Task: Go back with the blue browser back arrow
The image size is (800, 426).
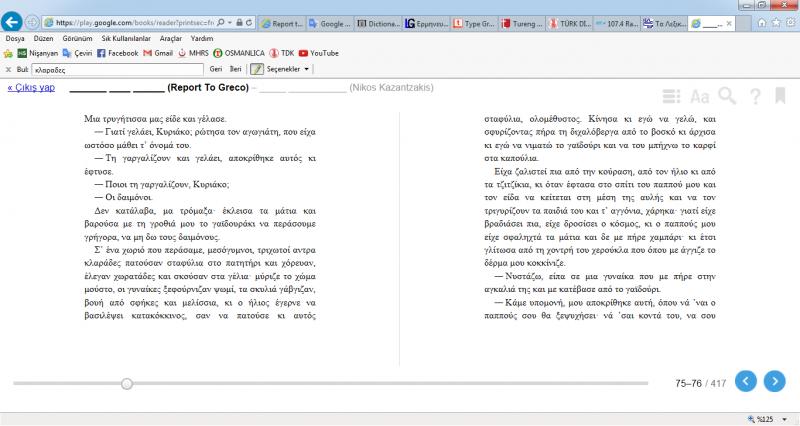Action: tap(12, 22)
